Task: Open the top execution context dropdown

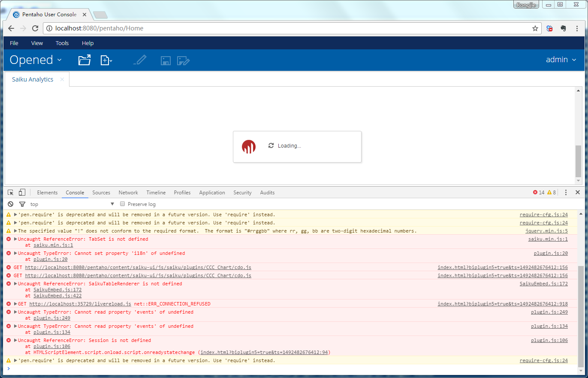Action: point(72,204)
